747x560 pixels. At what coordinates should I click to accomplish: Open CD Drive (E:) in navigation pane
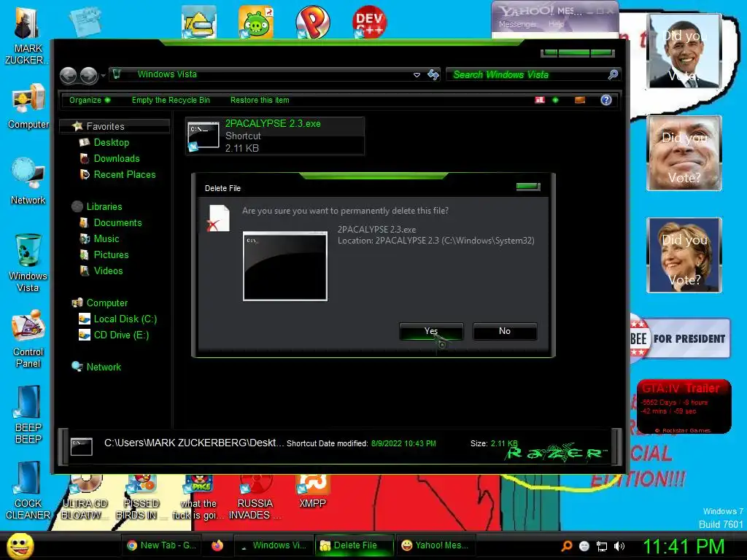(121, 335)
